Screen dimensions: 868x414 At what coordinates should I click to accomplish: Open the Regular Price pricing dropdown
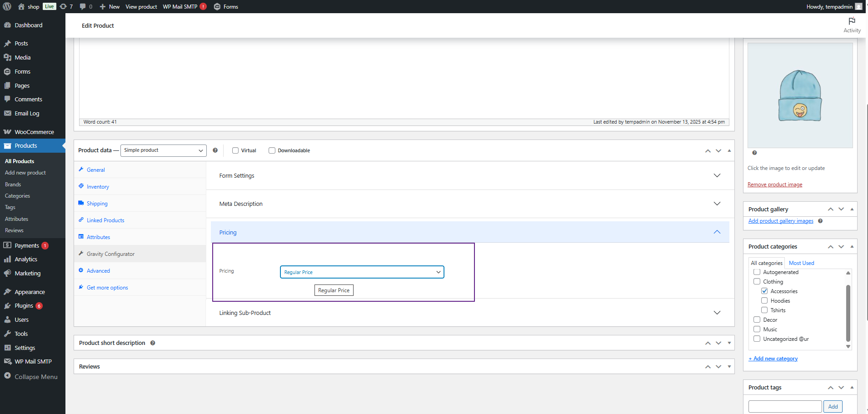362,272
